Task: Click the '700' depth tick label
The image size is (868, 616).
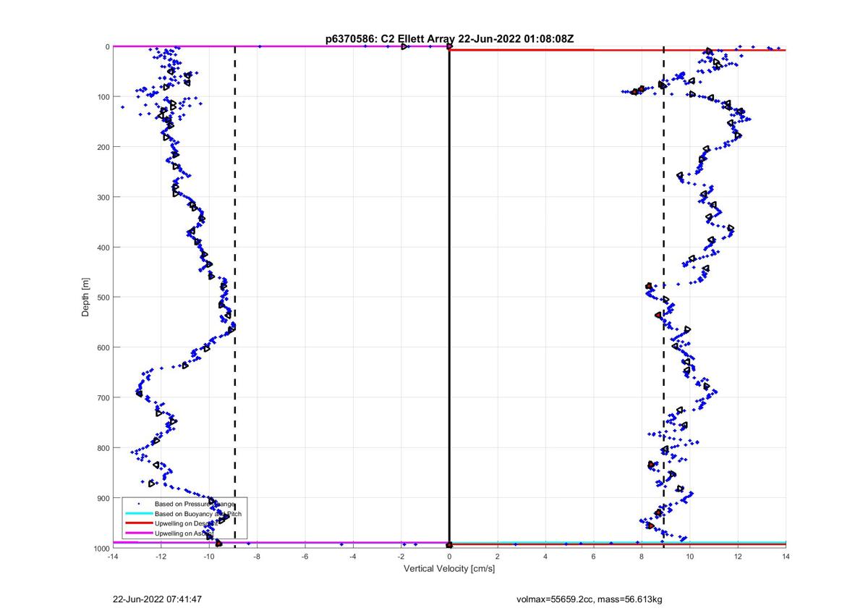Action: [102, 397]
